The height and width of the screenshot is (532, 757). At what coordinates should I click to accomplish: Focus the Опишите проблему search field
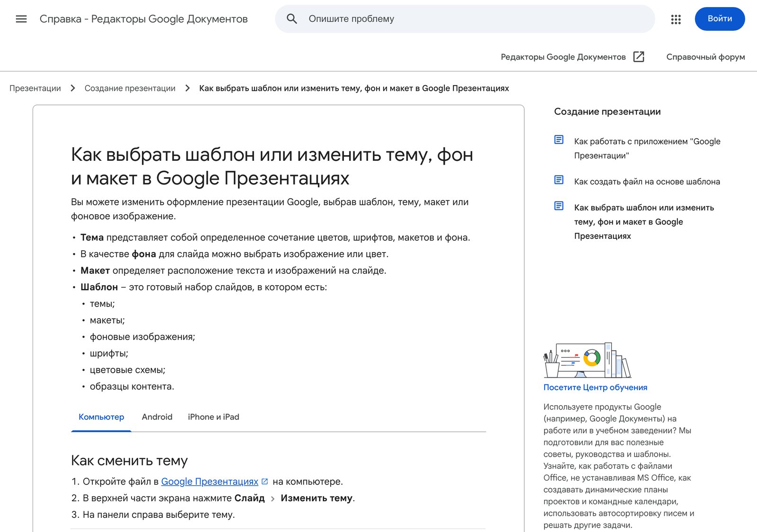(465, 19)
